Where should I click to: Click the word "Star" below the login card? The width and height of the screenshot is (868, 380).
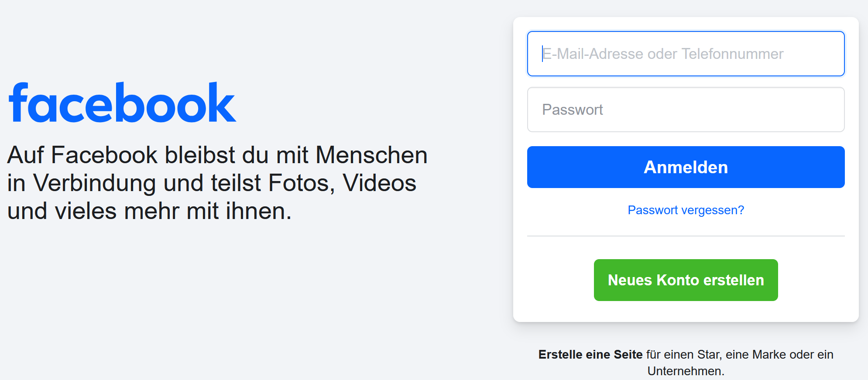[707, 355]
